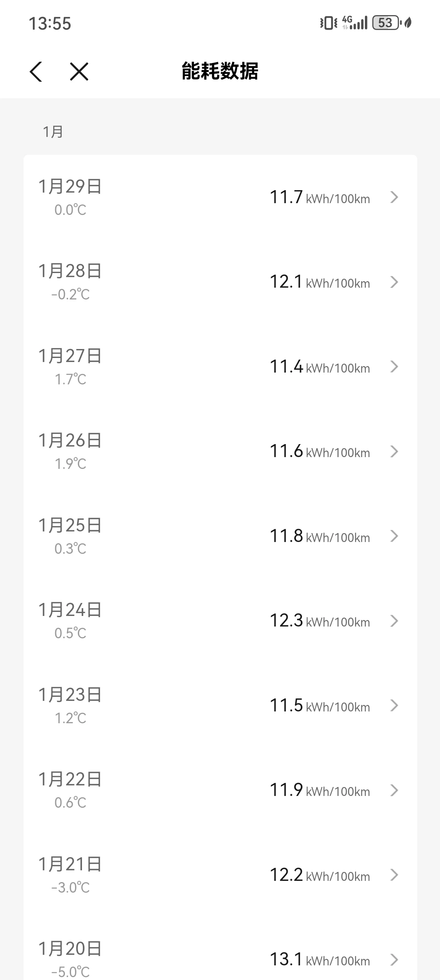Screen dimensions: 440x980
Task: Tap the 能耗数据 page title
Action: tap(220, 72)
